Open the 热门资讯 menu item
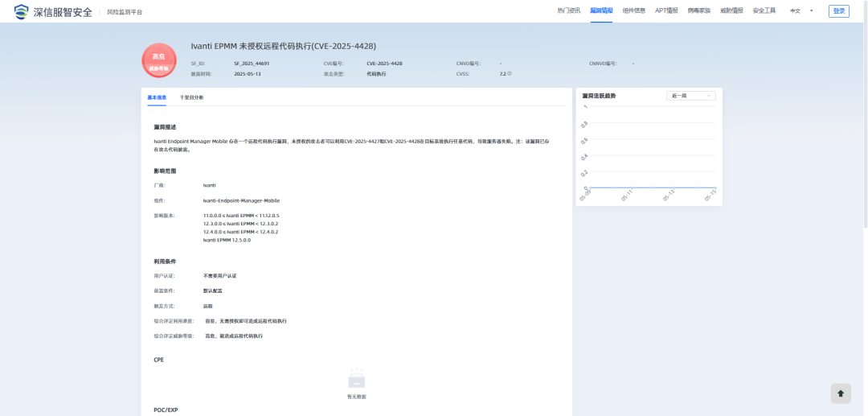The image size is (868, 416). (x=568, y=10)
